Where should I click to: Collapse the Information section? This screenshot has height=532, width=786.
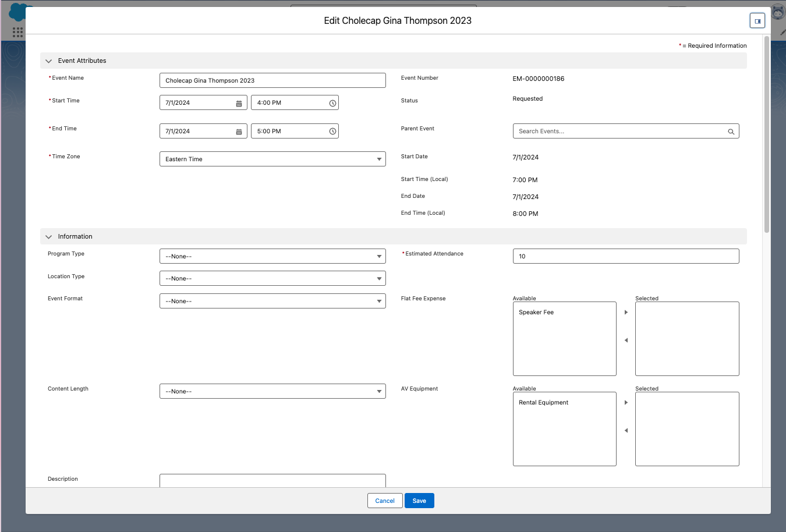click(49, 237)
